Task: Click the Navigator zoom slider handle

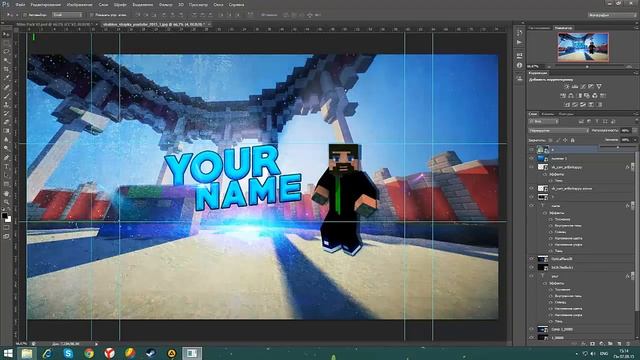Action: click(587, 66)
